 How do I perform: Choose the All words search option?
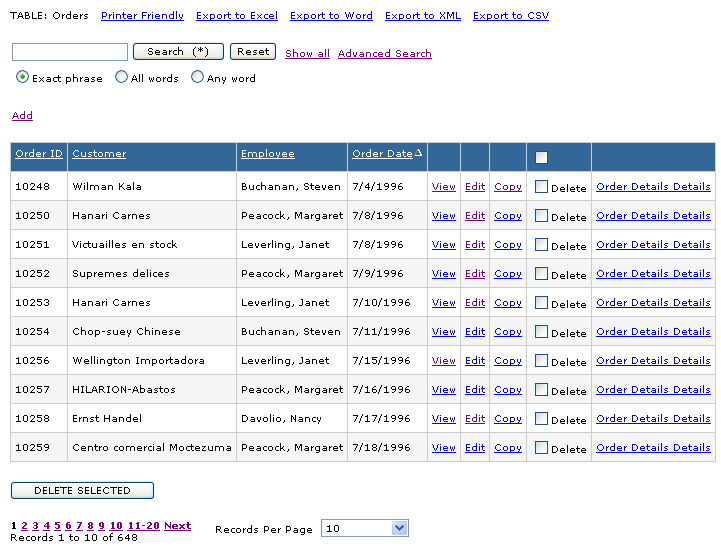coord(121,77)
